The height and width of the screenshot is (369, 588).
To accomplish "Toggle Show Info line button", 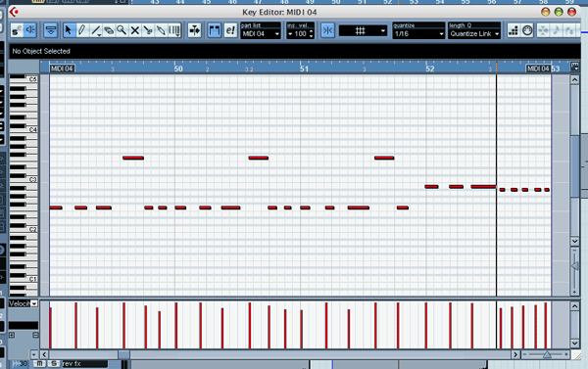I will pos(51,30).
